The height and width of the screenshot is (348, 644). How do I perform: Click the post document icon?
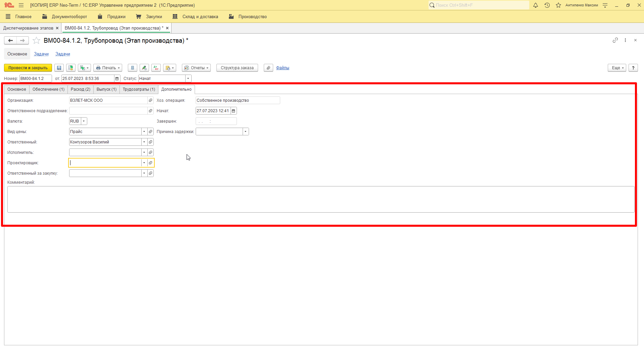(71, 68)
